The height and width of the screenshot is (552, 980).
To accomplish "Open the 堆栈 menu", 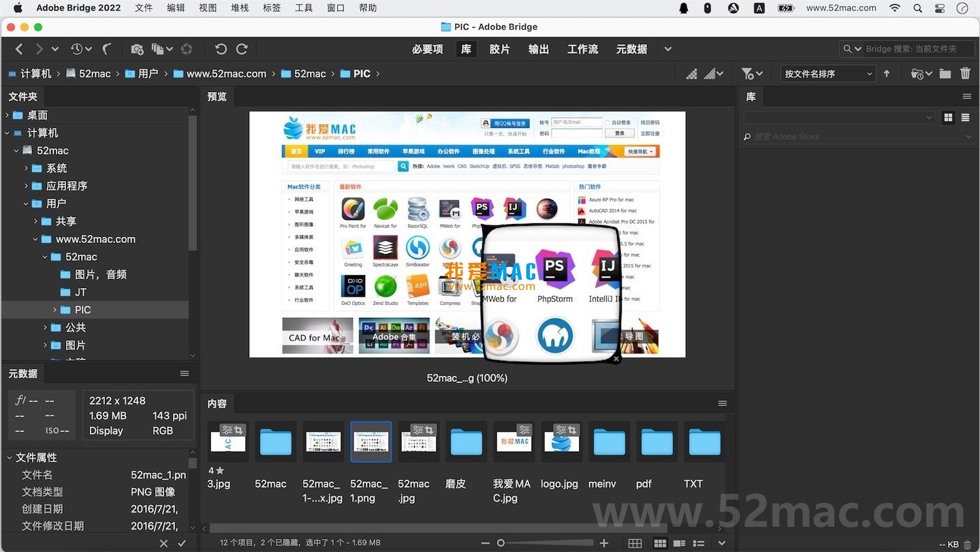I will (240, 8).
